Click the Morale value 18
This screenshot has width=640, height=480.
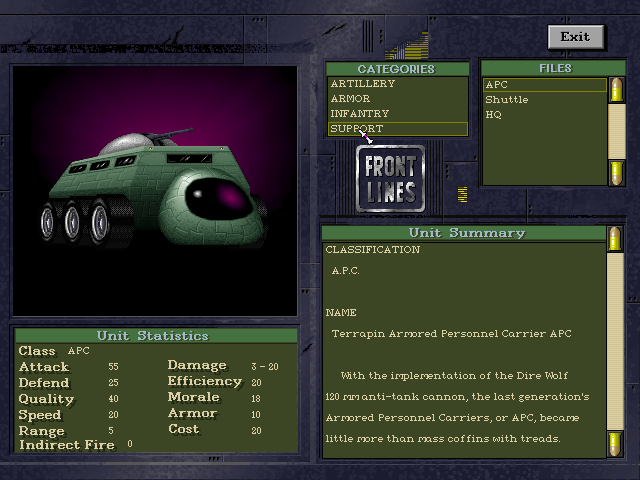tap(256, 398)
